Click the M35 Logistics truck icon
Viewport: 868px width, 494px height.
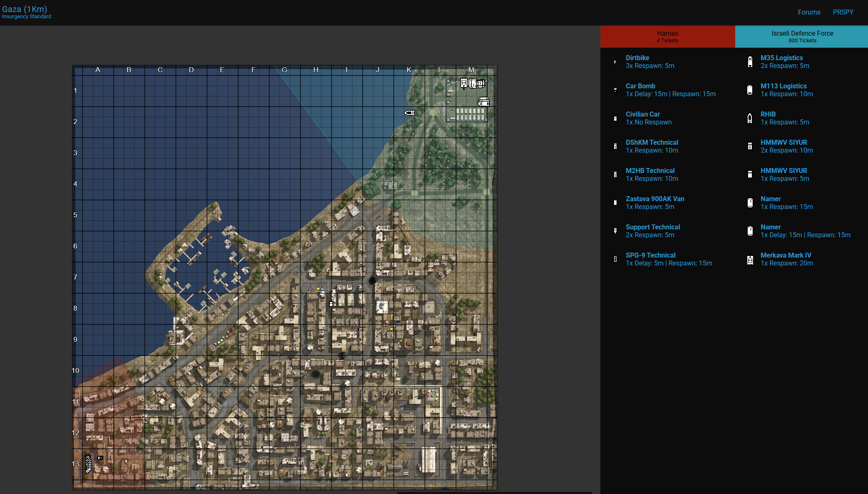pos(750,62)
